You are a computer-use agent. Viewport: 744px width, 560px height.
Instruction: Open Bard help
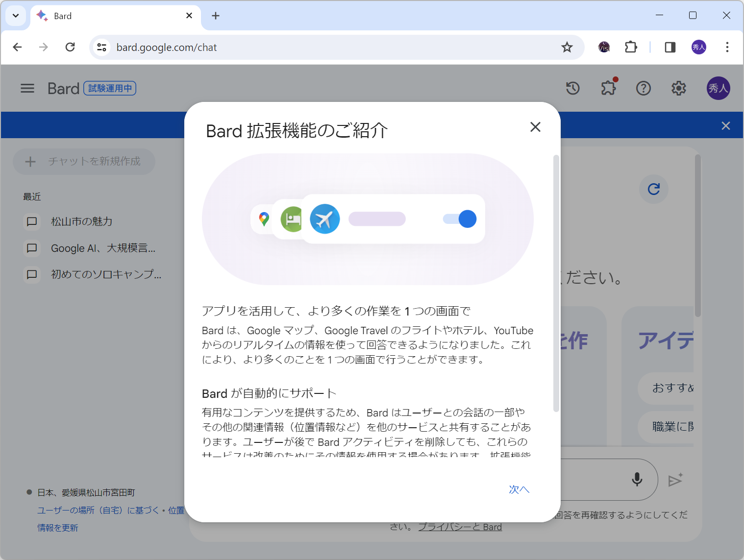coord(644,88)
